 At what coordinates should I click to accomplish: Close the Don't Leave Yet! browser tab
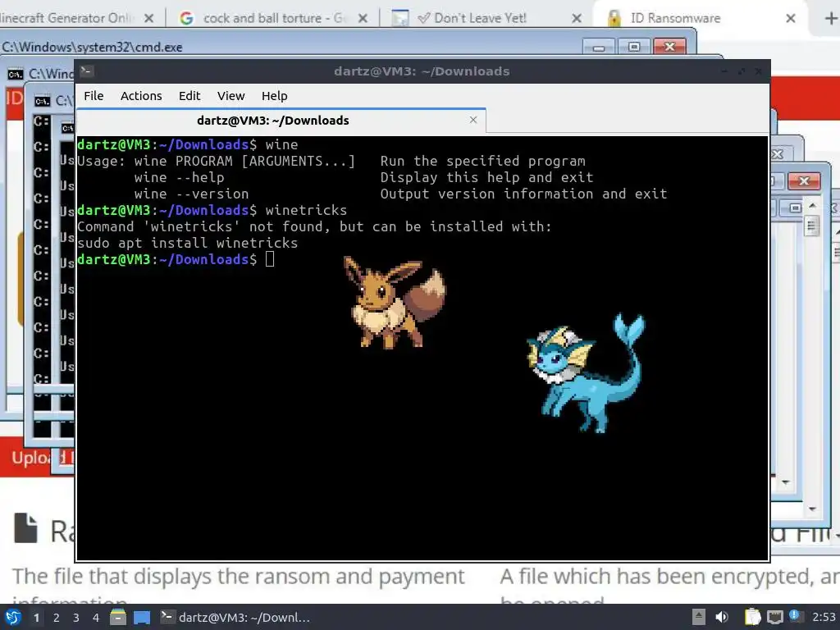(577, 18)
